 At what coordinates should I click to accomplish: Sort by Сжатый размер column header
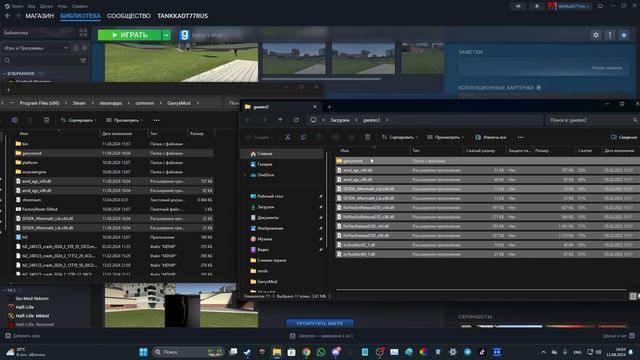(480, 151)
